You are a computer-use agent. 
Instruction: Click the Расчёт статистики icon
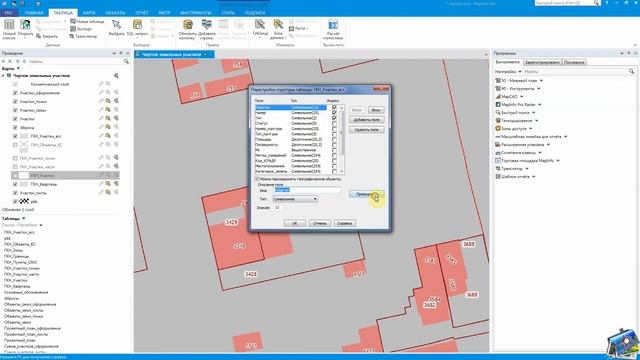pos(333,24)
